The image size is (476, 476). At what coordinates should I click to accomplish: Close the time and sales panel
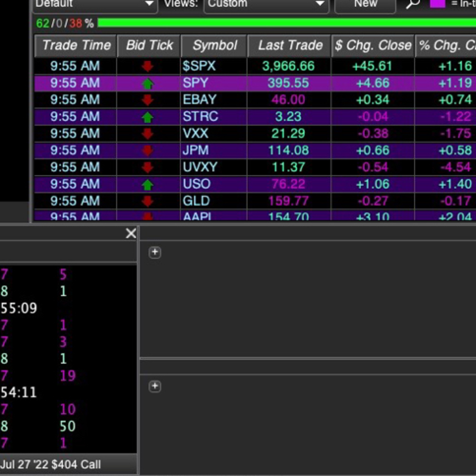coord(131,233)
